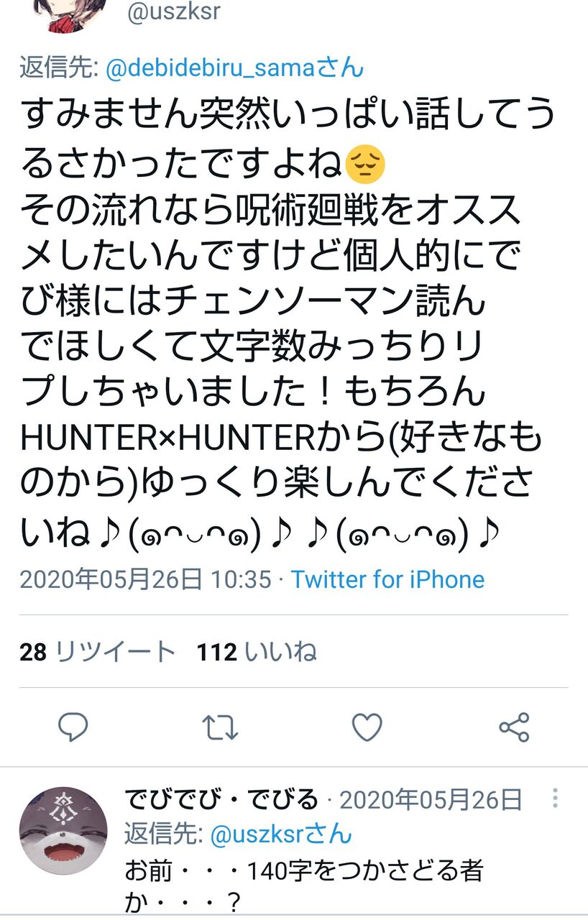Tap the retweet arrows icon
This screenshot has width=588, height=920.
click(220, 727)
